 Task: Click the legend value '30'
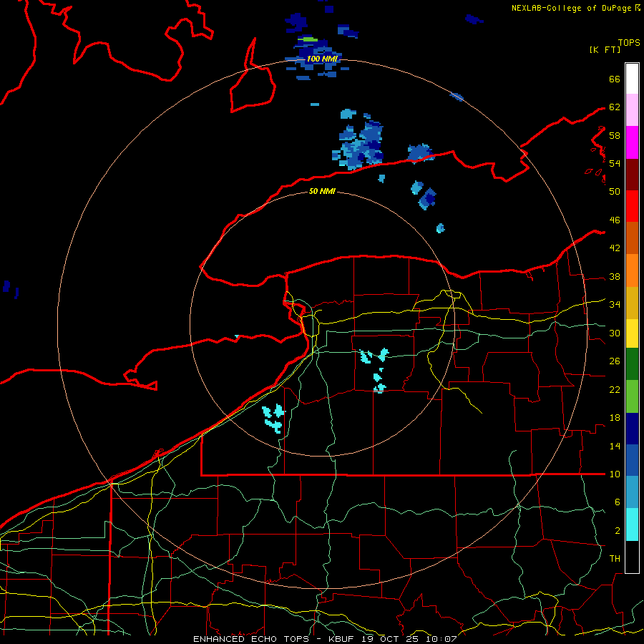(x=615, y=333)
